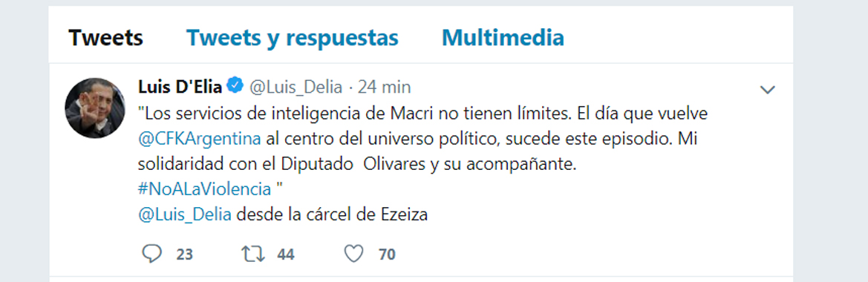Open the #NoALaViolencia hashtag
The height and width of the screenshot is (282, 868).
click(x=204, y=189)
